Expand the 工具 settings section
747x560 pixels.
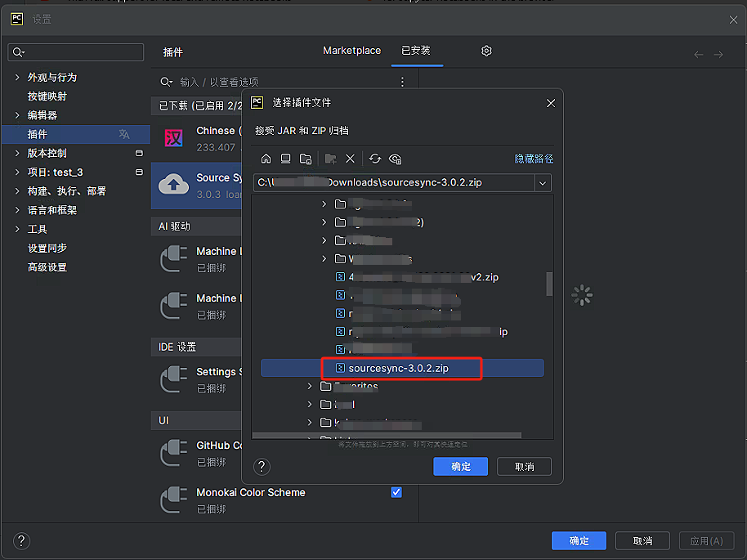pos(17,229)
